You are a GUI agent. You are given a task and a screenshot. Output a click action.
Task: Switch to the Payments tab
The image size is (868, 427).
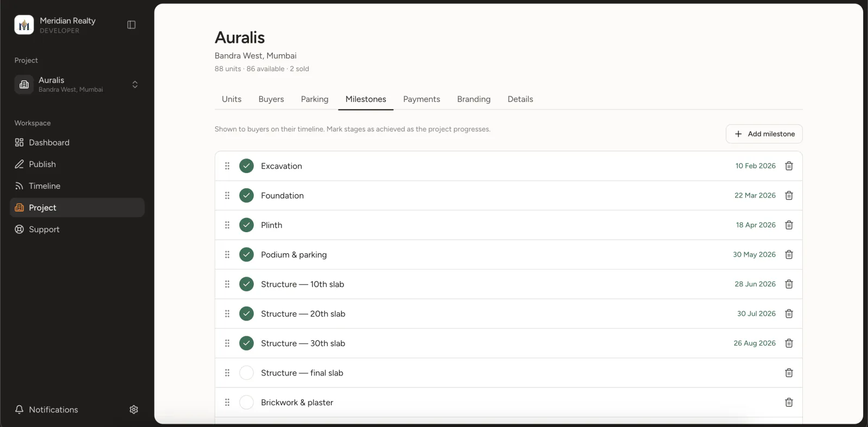422,99
